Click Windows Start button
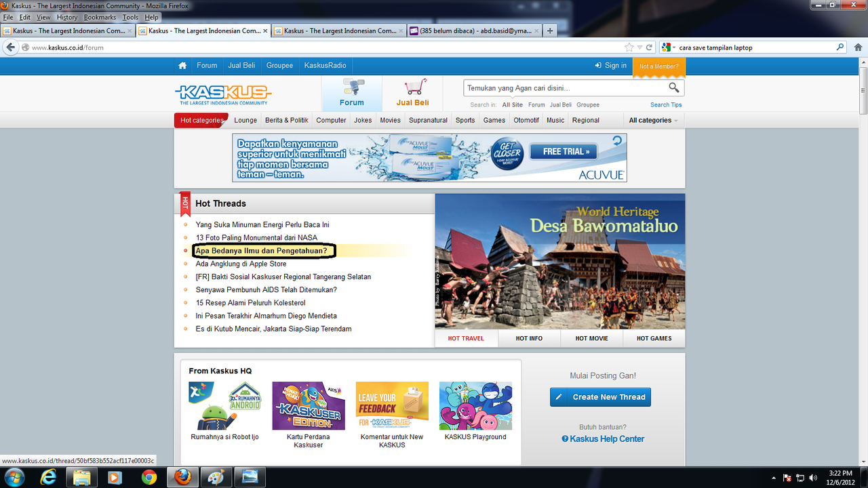Viewport: 868px width, 488px height. (14, 477)
